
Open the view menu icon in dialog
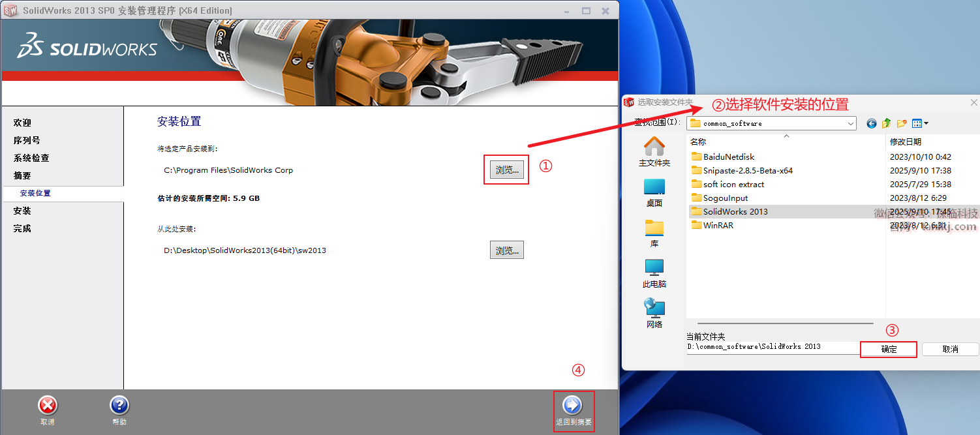(920, 123)
